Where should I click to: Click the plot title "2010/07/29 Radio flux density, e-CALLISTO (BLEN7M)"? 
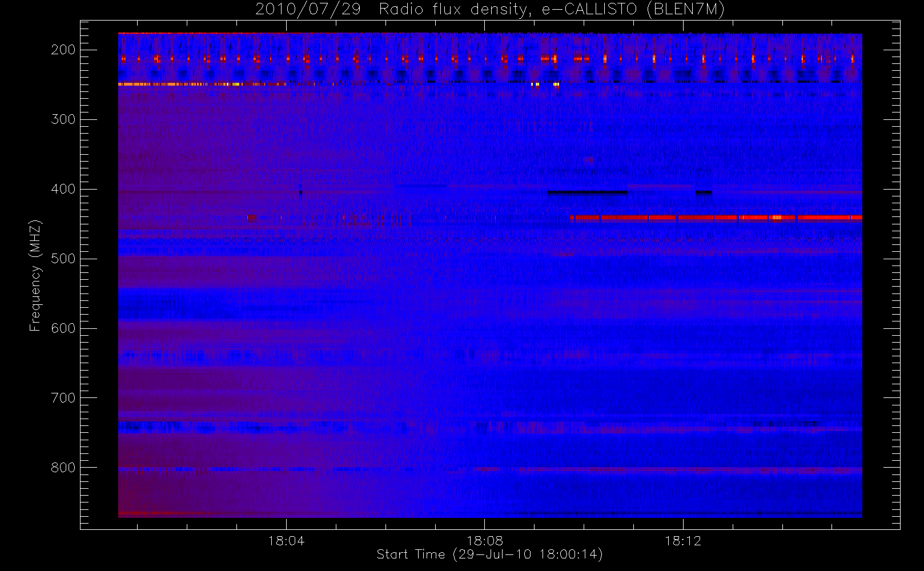(x=490, y=10)
